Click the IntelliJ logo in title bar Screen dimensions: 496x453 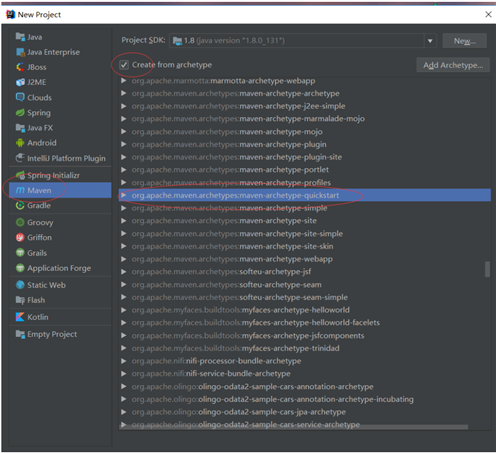(x=11, y=14)
